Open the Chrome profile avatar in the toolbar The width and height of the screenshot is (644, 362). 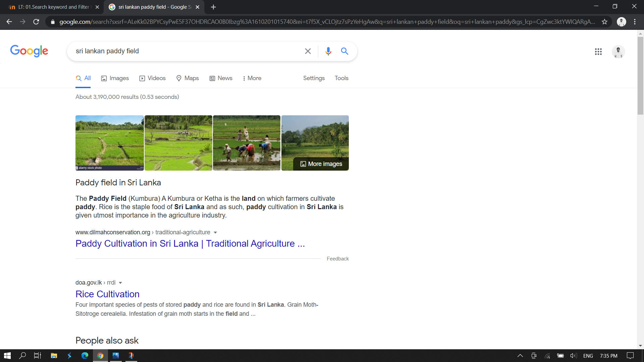point(621,22)
